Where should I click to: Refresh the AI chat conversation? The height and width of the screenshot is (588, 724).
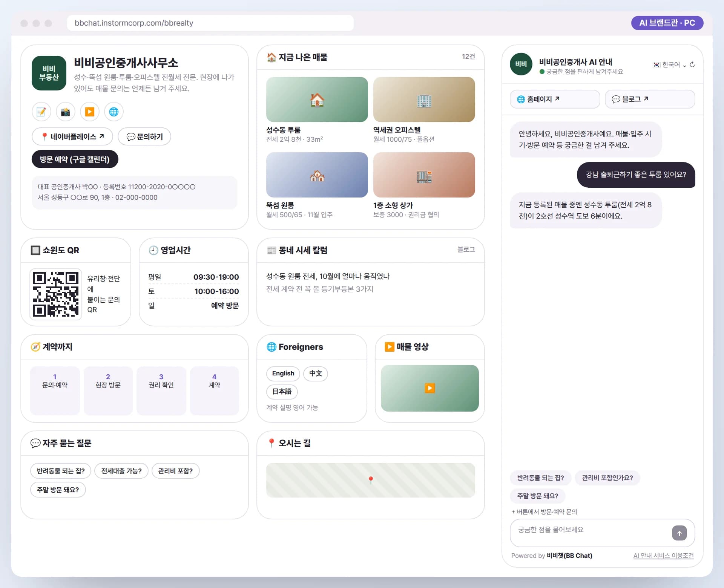692,64
